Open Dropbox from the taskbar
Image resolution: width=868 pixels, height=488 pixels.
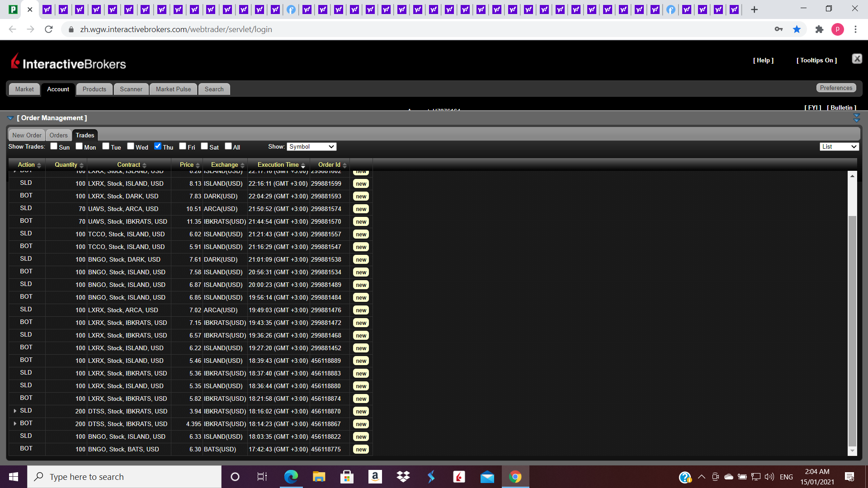click(x=403, y=477)
